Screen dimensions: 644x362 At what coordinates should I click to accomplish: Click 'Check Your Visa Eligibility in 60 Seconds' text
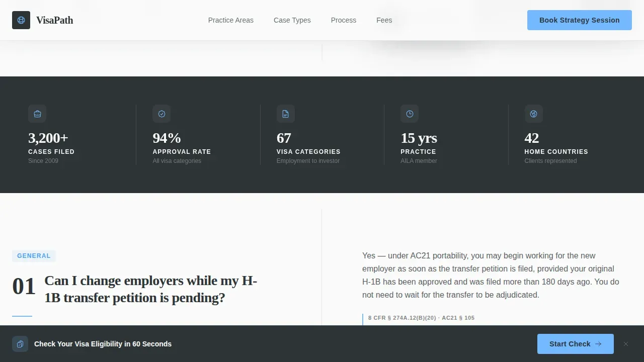click(x=103, y=344)
